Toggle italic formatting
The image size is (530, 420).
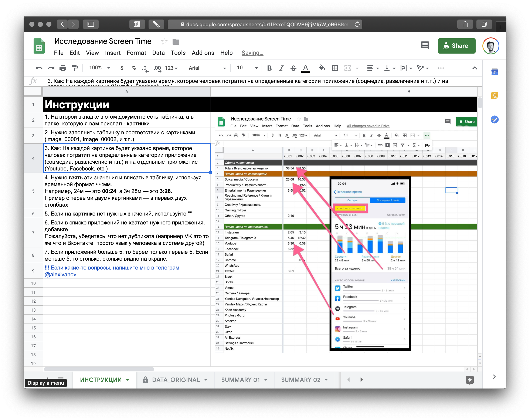(281, 68)
